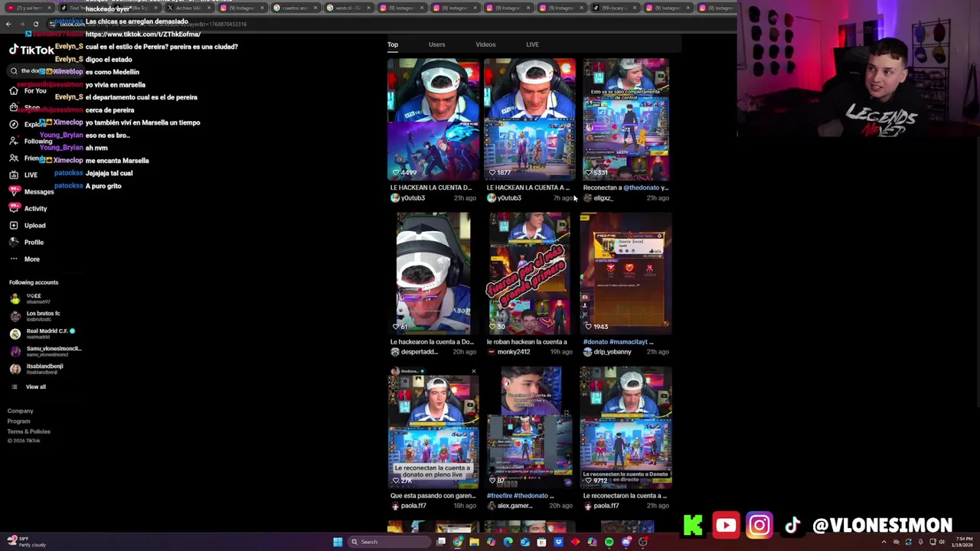The image size is (980, 551).
Task: Expand View all following accounts
Action: click(28, 386)
